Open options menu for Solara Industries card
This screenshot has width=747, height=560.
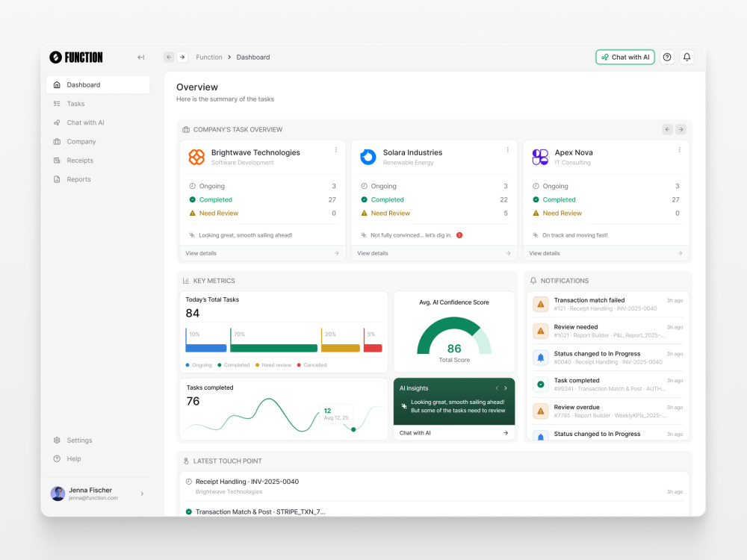point(507,150)
